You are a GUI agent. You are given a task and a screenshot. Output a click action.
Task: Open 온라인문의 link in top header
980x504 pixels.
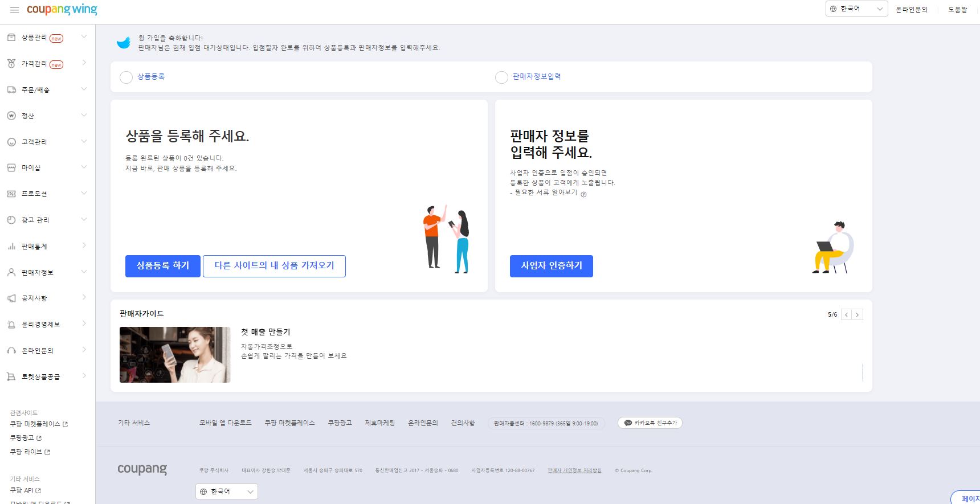(x=912, y=10)
